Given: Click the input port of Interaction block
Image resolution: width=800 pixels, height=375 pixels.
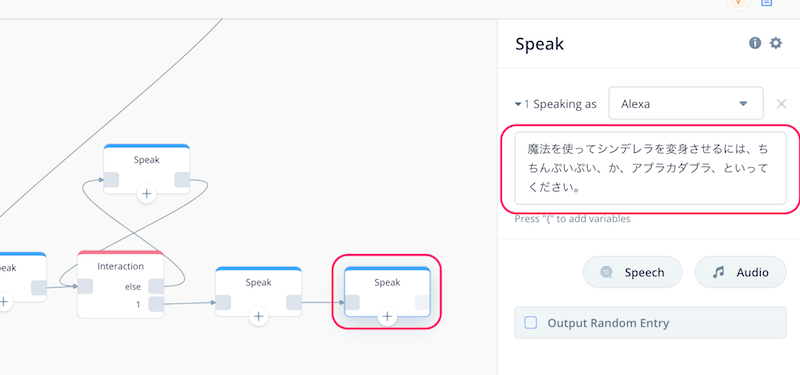Looking at the screenshot, I should [x=85, y=287].
